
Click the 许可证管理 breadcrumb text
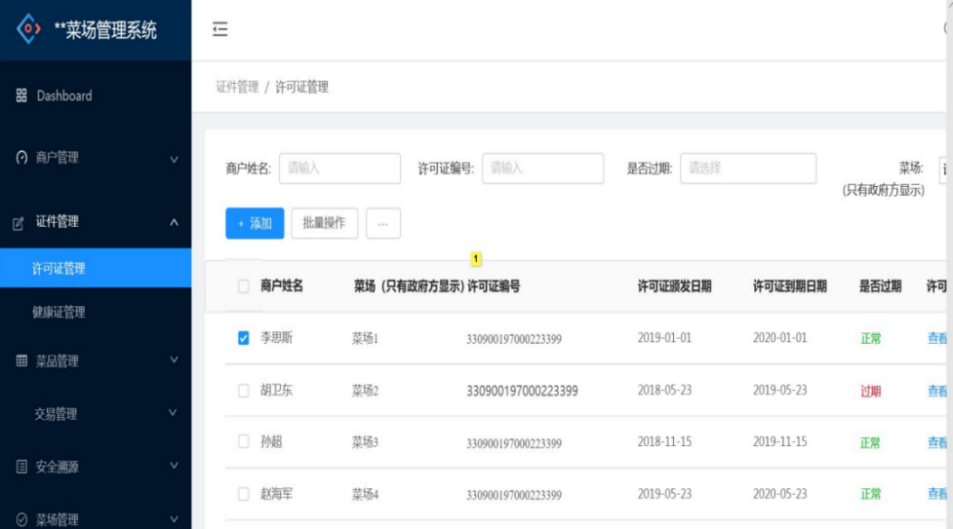301,87
